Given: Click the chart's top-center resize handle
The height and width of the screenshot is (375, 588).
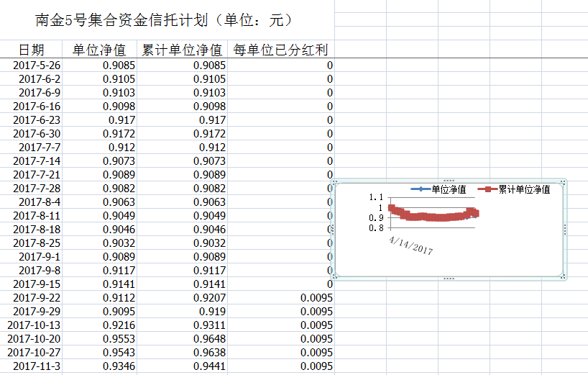Looking at the screenshot, I should click(450, 181).
